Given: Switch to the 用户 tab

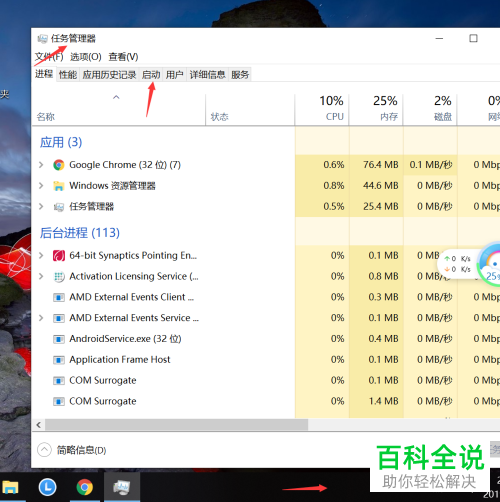Looking at the screenshot, I should [175, 75].
